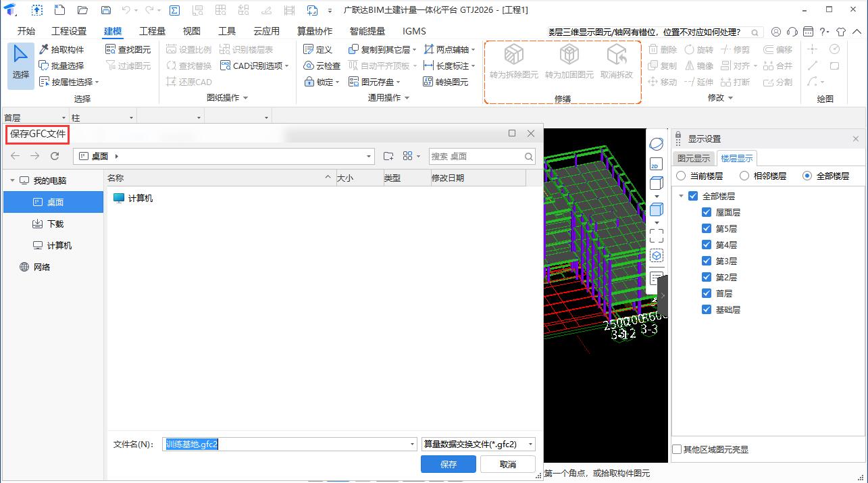868x483 pixels.
Task: Click open folder icon in title bar
Action: click(x=82, y=10)
